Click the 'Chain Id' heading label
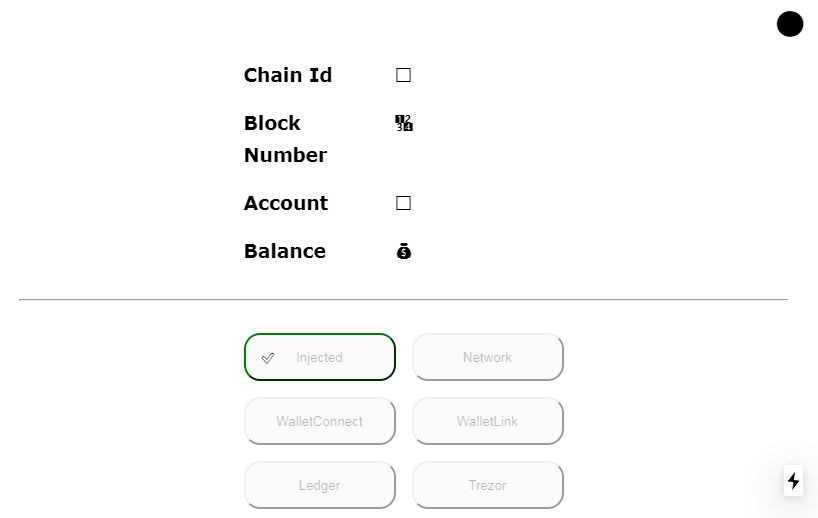818x518 pixels. [x=288, y=75]
